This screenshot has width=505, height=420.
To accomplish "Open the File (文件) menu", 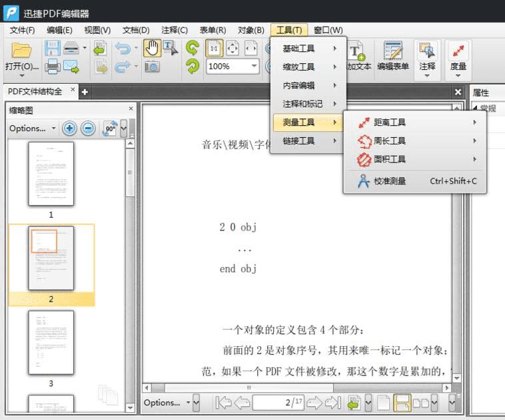I will 22,30.
